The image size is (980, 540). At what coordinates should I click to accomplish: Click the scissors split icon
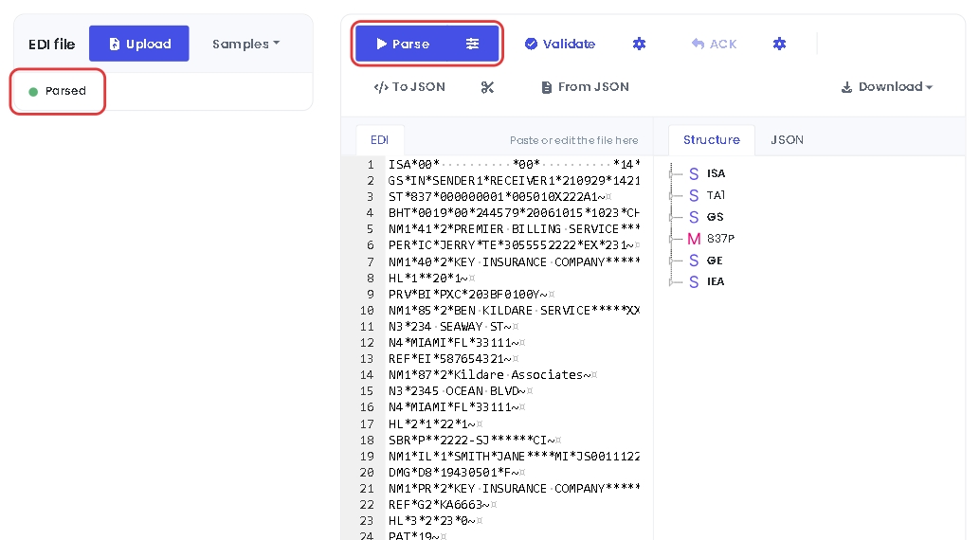pyautogui.click(x=487, y=87)
